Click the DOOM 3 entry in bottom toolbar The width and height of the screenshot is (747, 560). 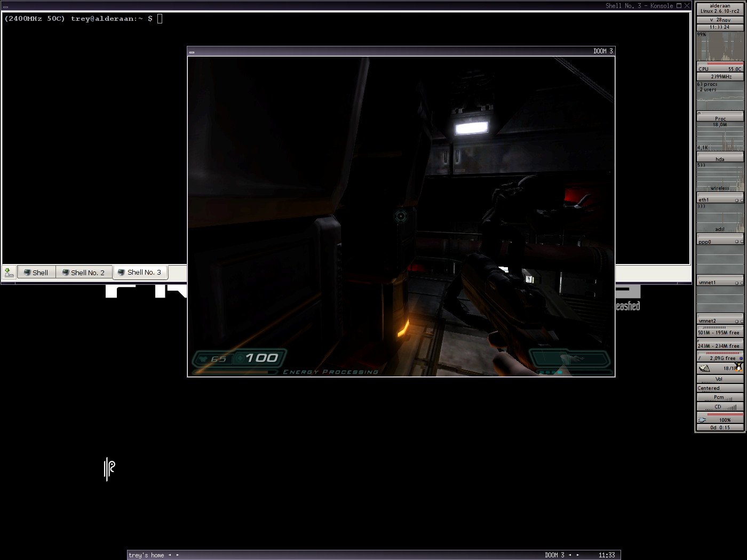[554, 555]
